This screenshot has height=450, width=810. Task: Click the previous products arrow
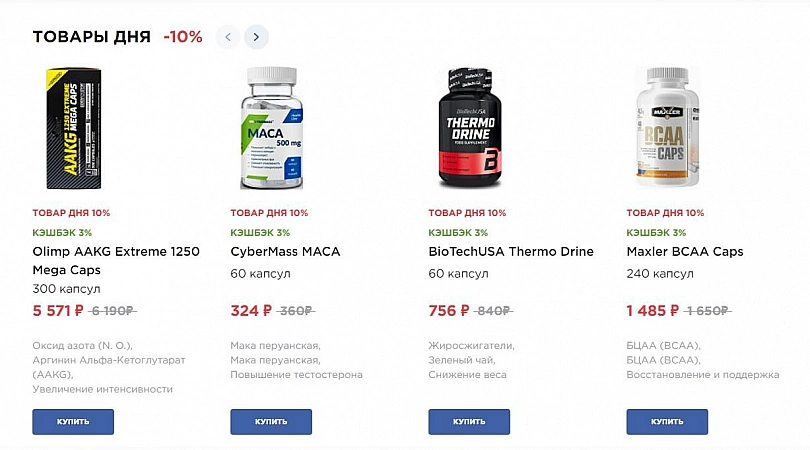[228, 37]
